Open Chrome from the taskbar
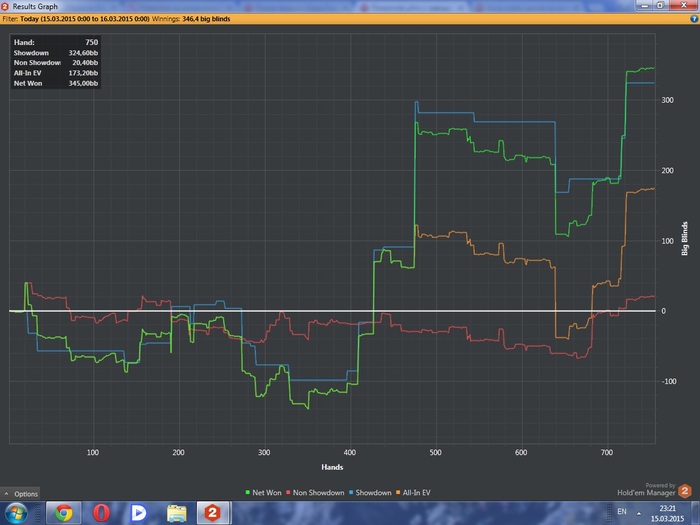The image size is (700, 525). tap(63, 513)
